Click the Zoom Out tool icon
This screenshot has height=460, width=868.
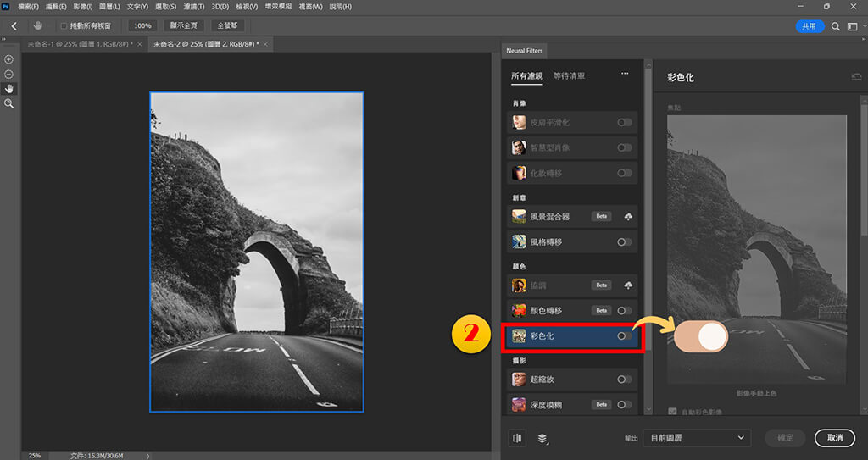point(8,75)
